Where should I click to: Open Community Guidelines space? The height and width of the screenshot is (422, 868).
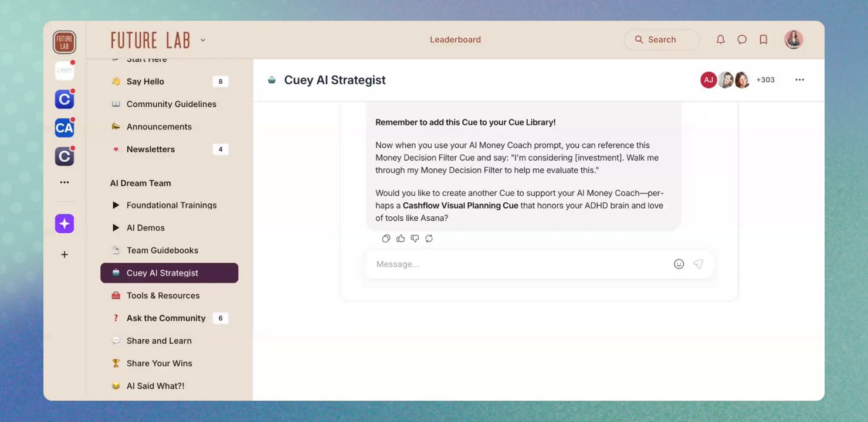pyautogui.click(x=169, y=104)
